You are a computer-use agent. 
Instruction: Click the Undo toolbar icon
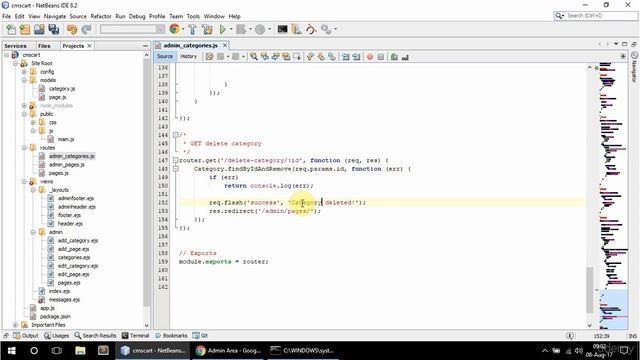click(72, 29)
